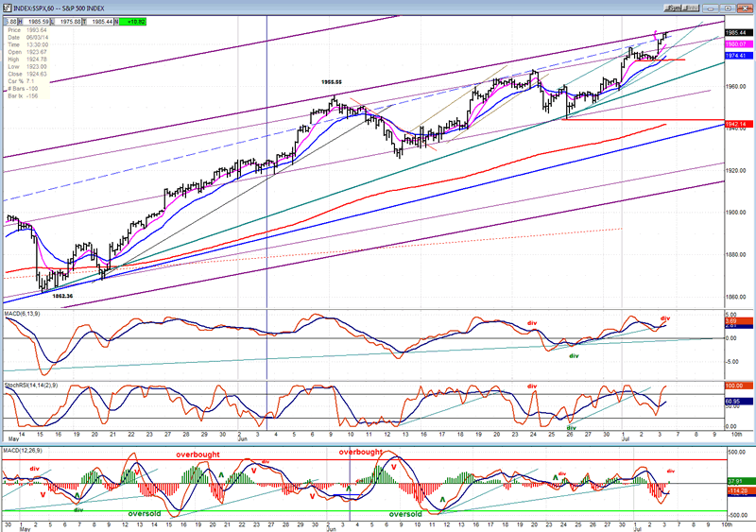Click the black price tag 1985.44 on axis

pos(739,33)
